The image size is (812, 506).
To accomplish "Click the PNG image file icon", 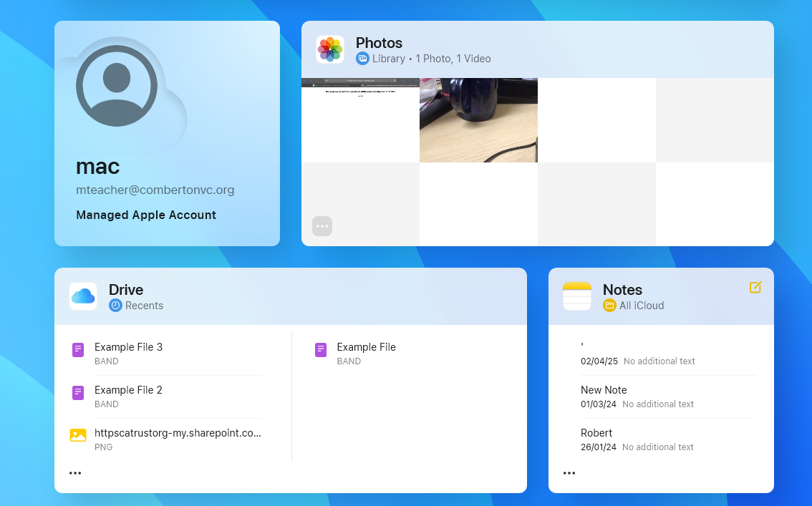I will pyautogui.click(x=77, y=435).
